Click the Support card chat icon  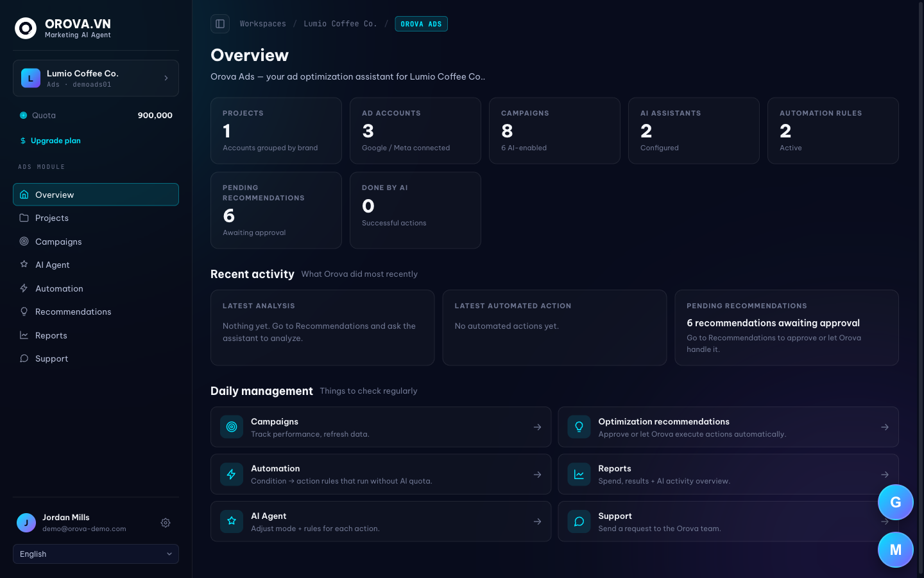point(579,521)
